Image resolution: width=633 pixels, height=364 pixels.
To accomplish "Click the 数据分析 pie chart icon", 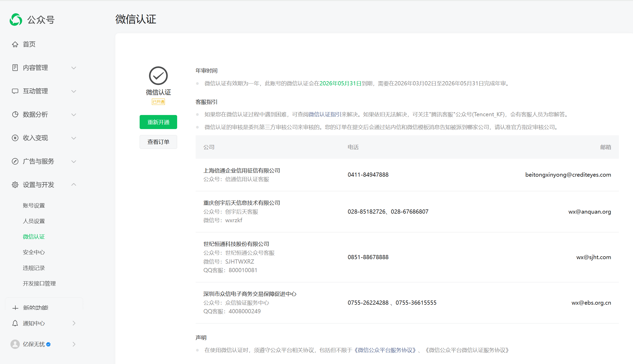I will 15,114.
